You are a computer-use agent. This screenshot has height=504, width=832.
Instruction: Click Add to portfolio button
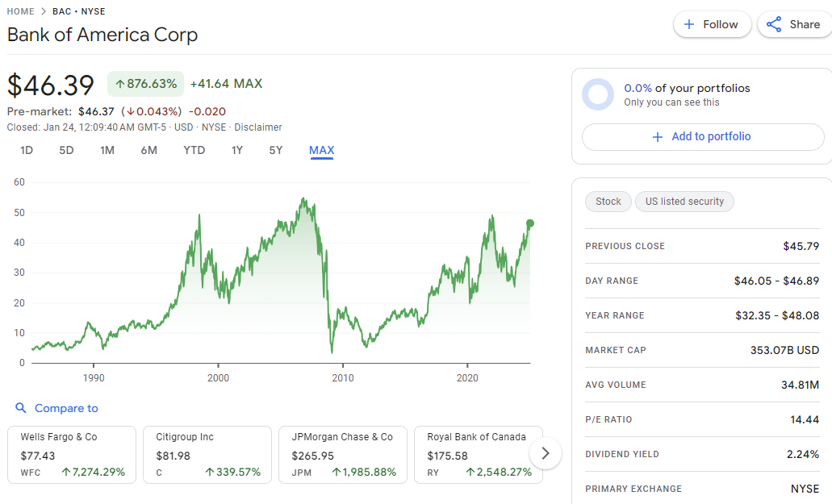click(x=703, y=137)
